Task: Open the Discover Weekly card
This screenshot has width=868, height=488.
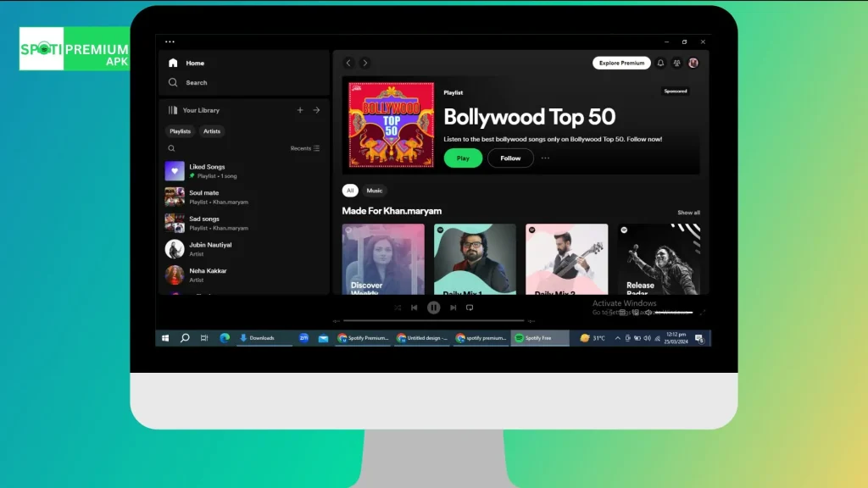Action: coord(383,259)
